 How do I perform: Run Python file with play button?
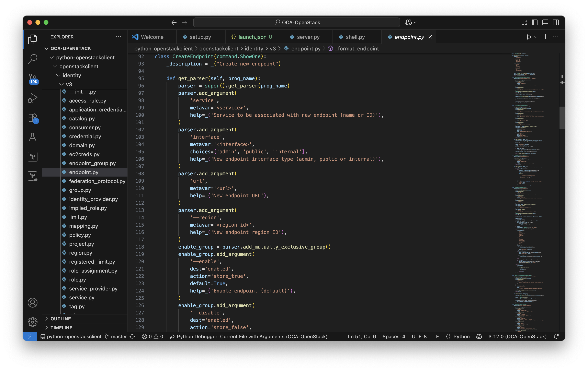pos(529,37)
